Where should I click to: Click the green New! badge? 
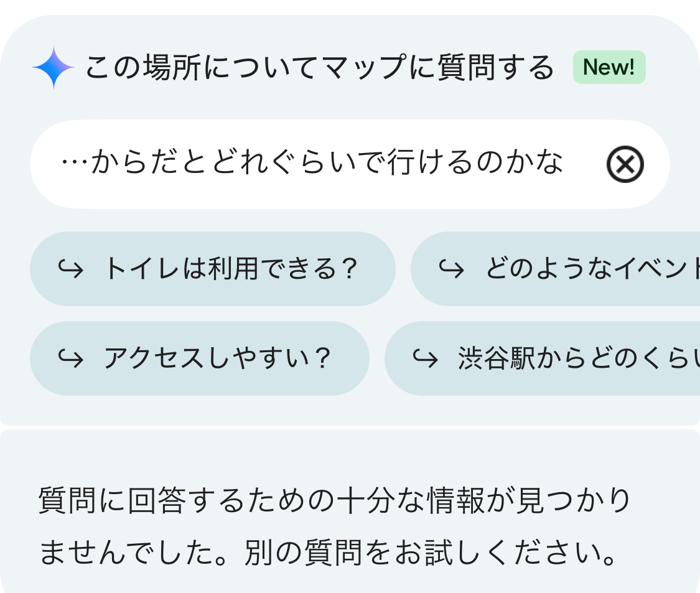pyautogui.click(x=609, y=67)
